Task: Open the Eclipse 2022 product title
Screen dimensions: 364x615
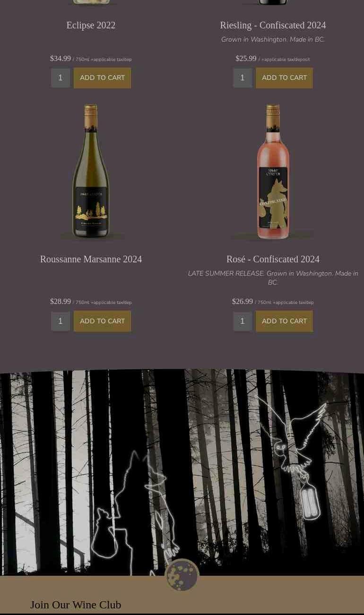Action: click(x=91, y=25)
